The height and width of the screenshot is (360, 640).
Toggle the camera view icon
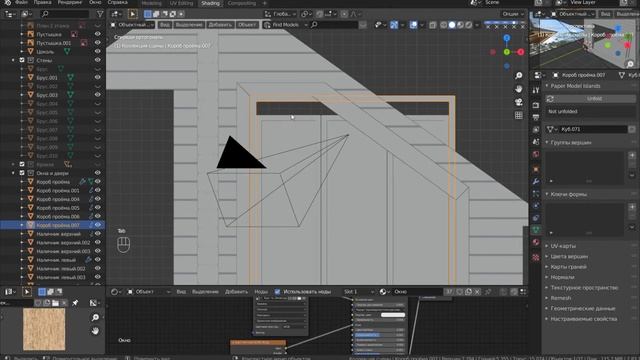[x=518, y=102]
